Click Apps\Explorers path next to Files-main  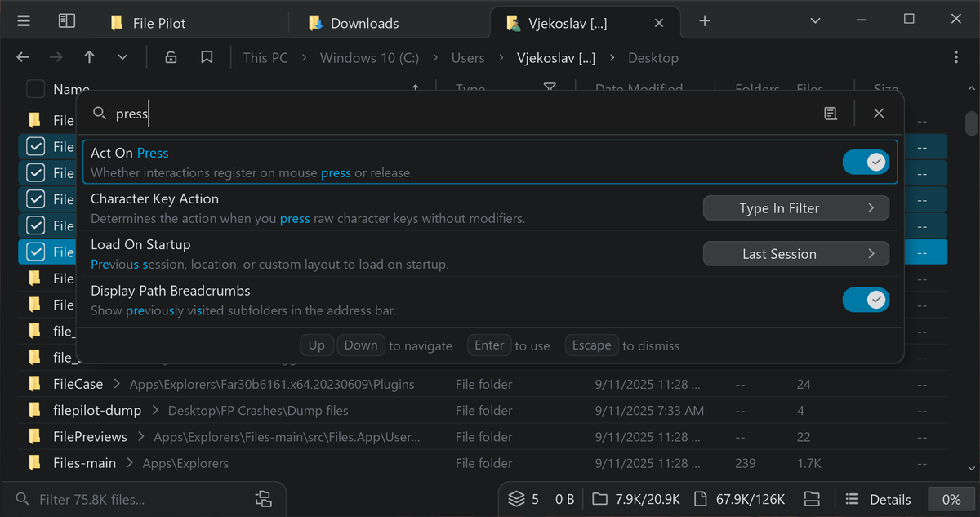[185, 463]
